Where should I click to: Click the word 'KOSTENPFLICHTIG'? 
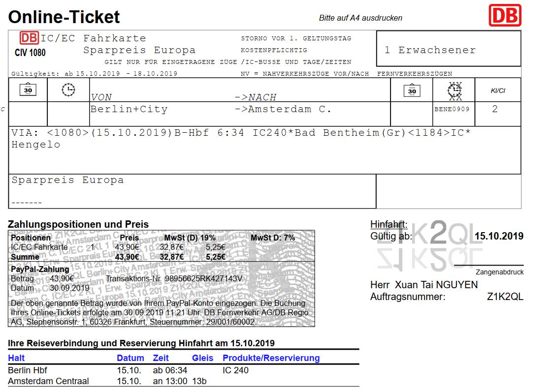coord(274,50)
